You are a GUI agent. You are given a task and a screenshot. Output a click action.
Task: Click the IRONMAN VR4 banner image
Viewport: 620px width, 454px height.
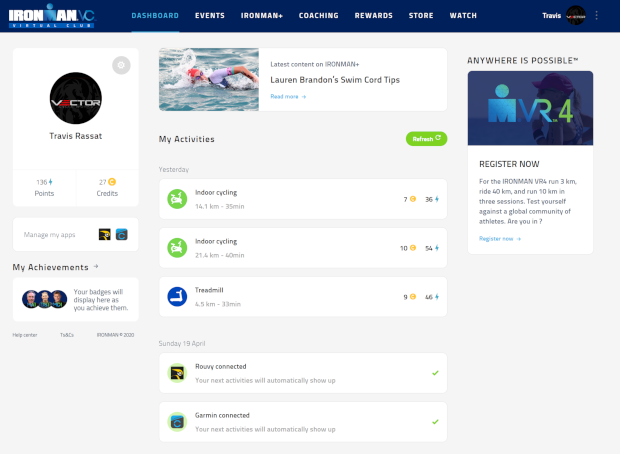(x=530, y=108)
